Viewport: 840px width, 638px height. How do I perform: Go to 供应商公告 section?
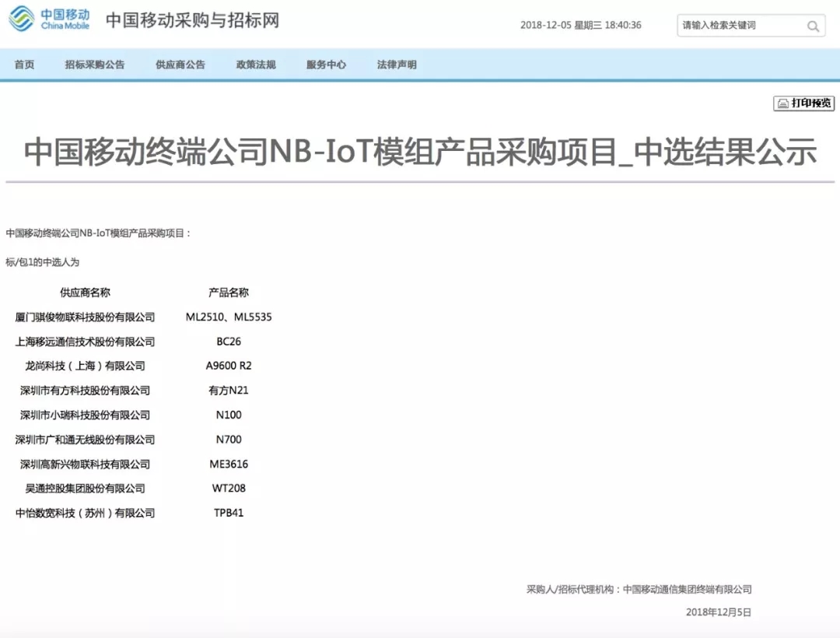coord(180,65)
